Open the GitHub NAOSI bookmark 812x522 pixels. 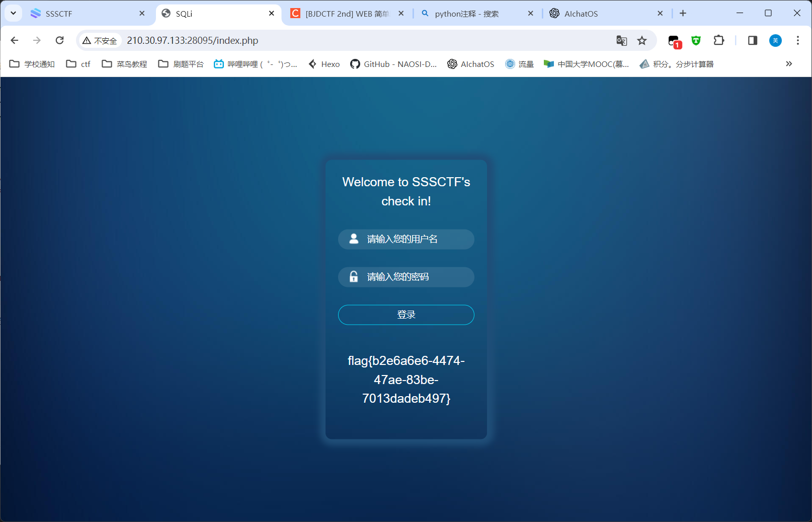[393, 64]
